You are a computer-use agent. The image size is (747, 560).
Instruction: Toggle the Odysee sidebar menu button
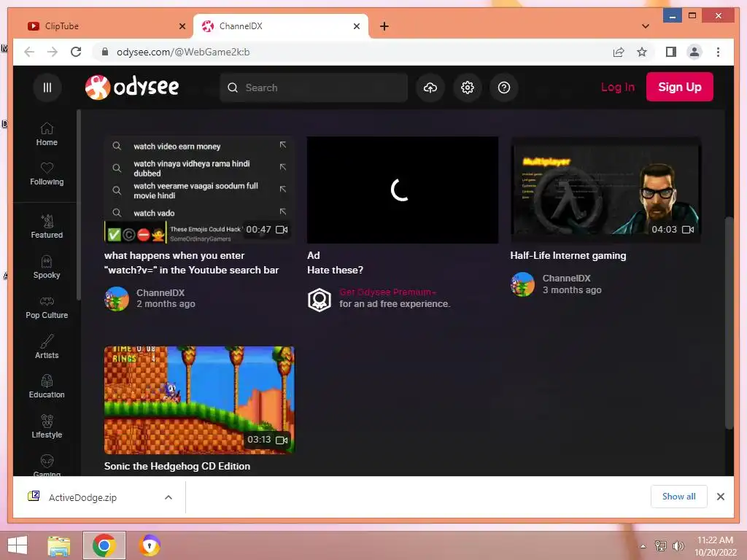click(x=47, y=87)
